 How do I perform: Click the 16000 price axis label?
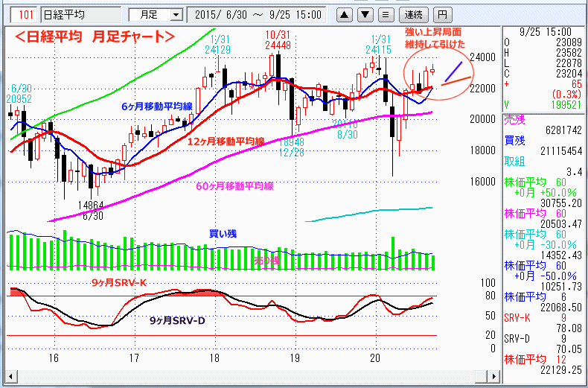[482, 182]
